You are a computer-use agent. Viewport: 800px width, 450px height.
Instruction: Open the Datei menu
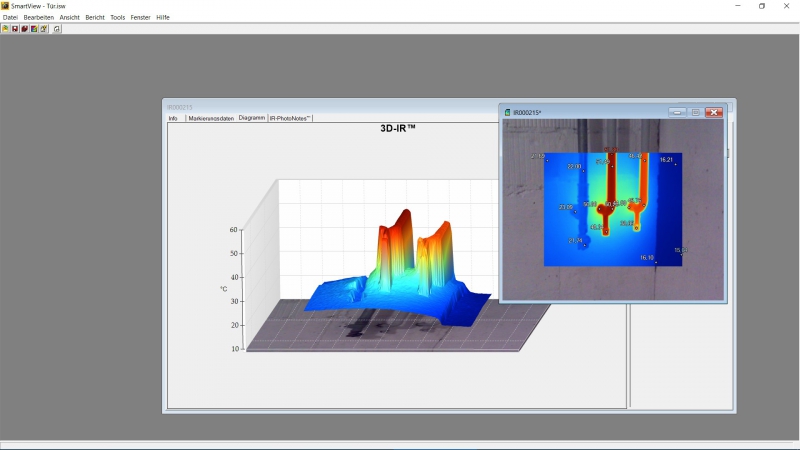coord(10,17)
